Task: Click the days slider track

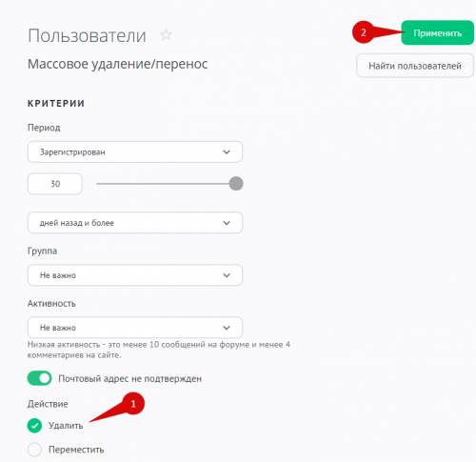Action: 166,184
